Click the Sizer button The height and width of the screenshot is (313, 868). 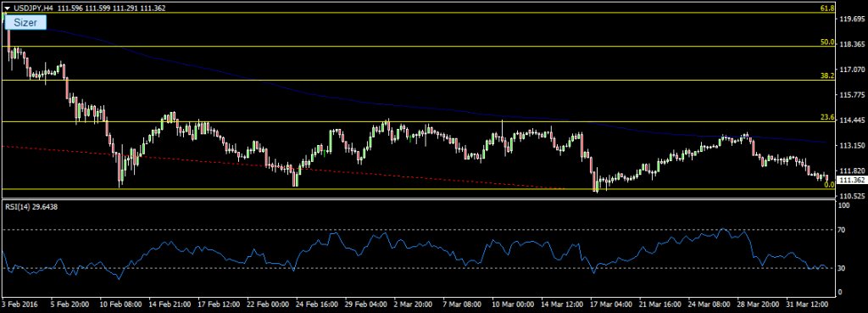[25, 23]
